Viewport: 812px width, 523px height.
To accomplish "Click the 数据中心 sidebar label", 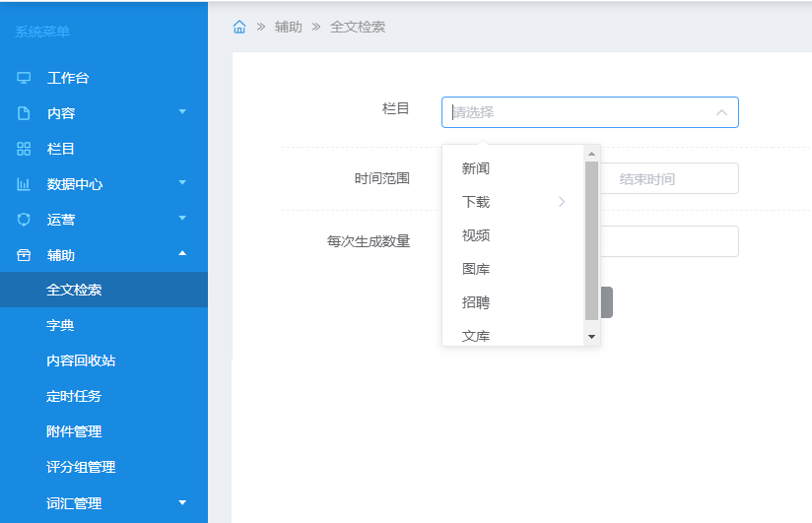I will (x=75, y=184).
